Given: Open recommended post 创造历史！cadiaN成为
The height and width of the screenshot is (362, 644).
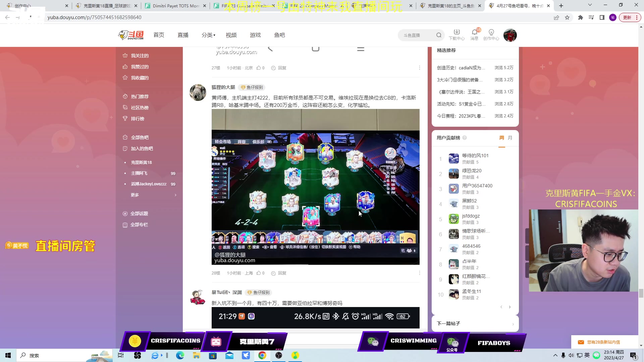Looking at the screenshot, I should click(x=461, y=68).
